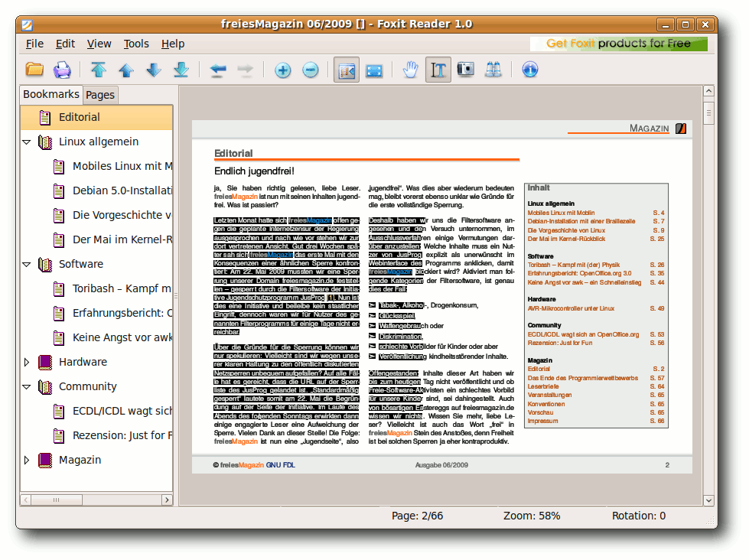Click the Hardware closed book icon
Image resolution: width=749 pixels, height=560 pixels.
(45, 362)
